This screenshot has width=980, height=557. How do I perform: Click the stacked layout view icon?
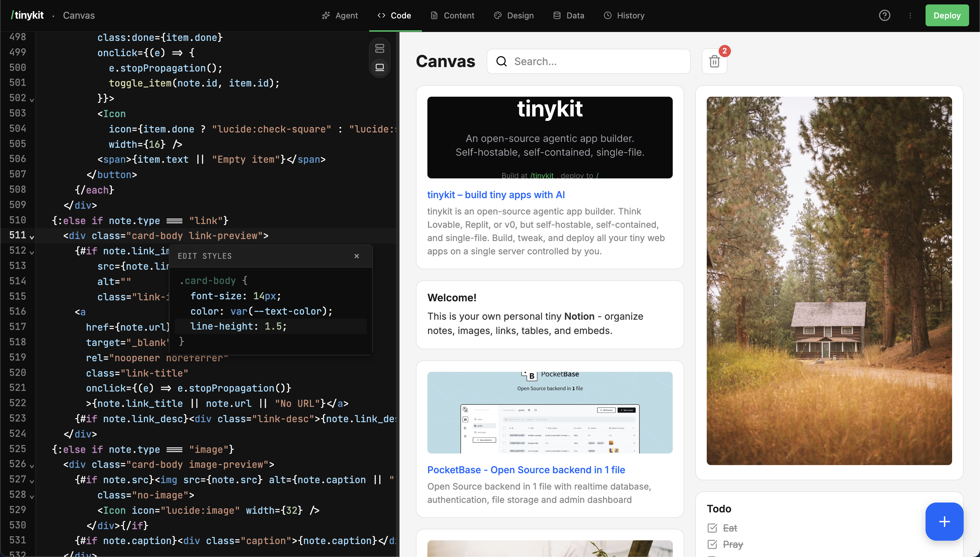click(x=379, y=48)
